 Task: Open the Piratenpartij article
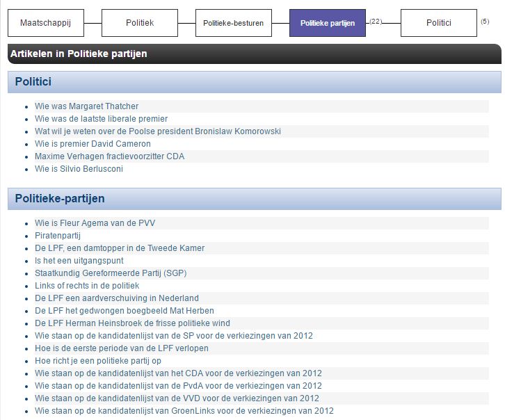coord(58,236)
